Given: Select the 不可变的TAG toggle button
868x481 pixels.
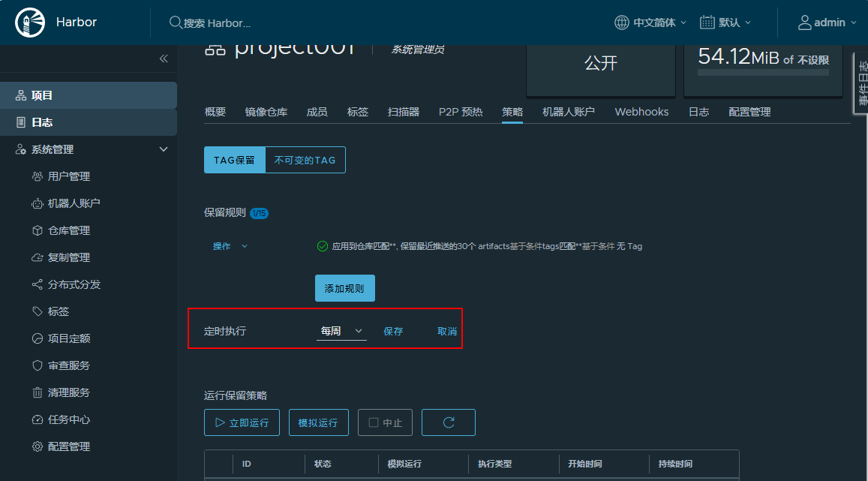Looking at the screenshot, I should coord(305,160).
